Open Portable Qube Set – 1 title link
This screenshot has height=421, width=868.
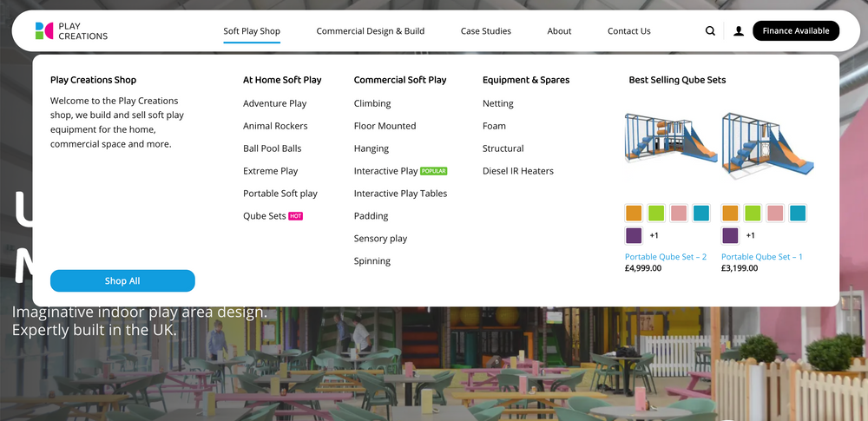(762, 257)
